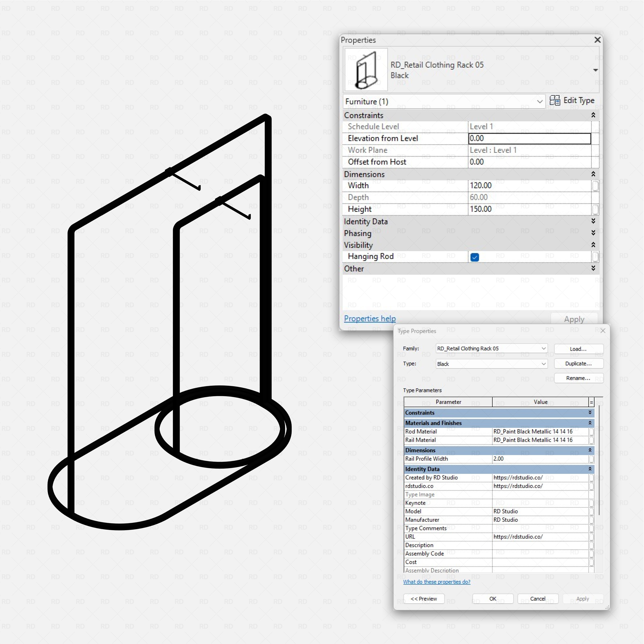Click the Edit Type icon button

point(572,101)
